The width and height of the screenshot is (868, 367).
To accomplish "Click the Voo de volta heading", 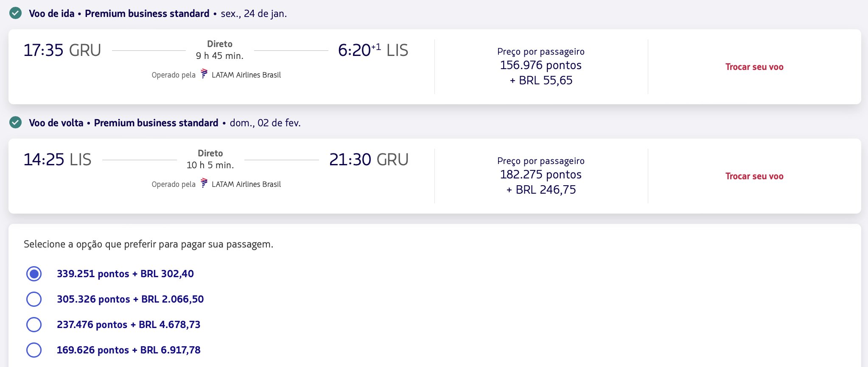I will click(56, 123).
